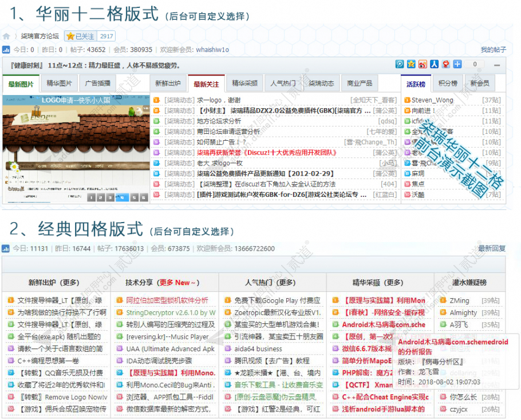Click the stats icon beside 今日: 11131
The width and height of the screenshot is (521, 420).
[6, 249]
